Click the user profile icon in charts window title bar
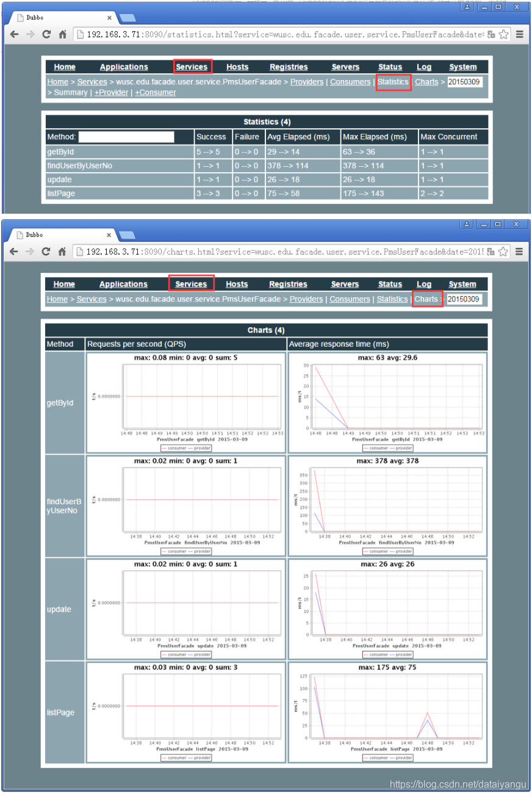Viewport: 532px width, 796px height. (467, 224)
